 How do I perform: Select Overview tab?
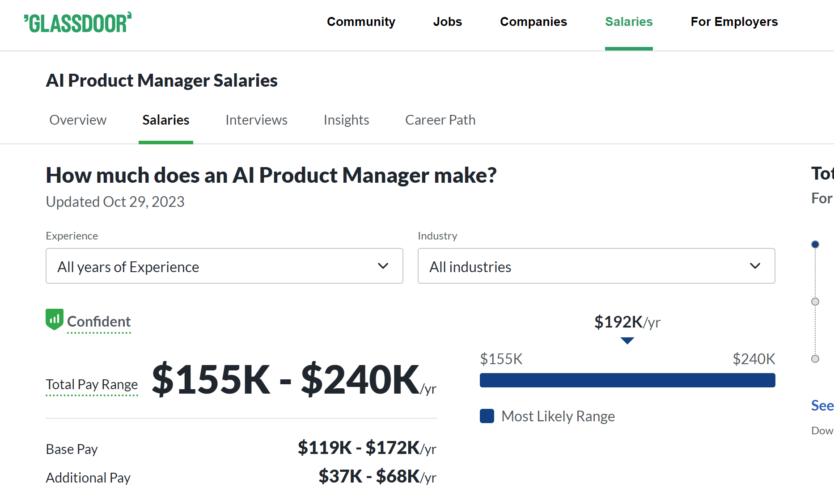pos(78,120)
